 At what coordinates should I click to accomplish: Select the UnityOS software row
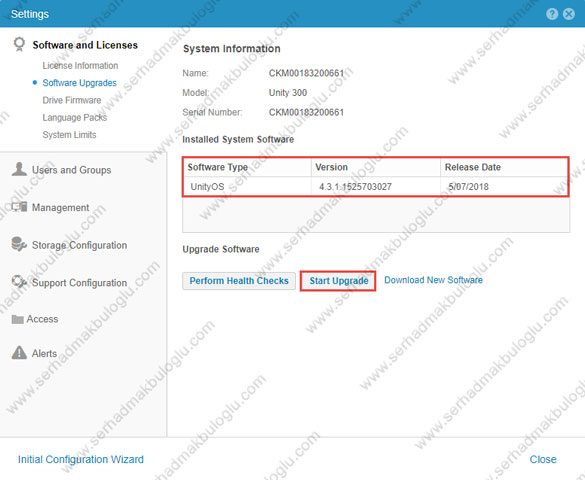[376, 186]
